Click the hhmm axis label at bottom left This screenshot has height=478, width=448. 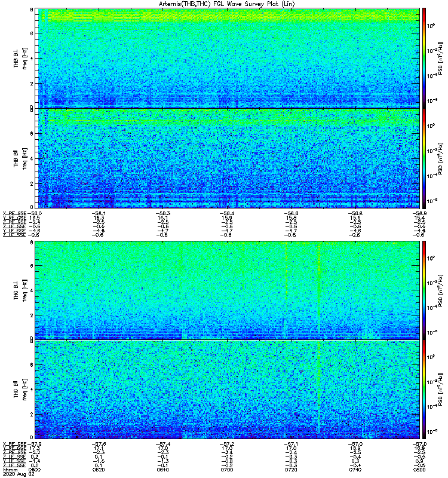click(x=10, y=470)
